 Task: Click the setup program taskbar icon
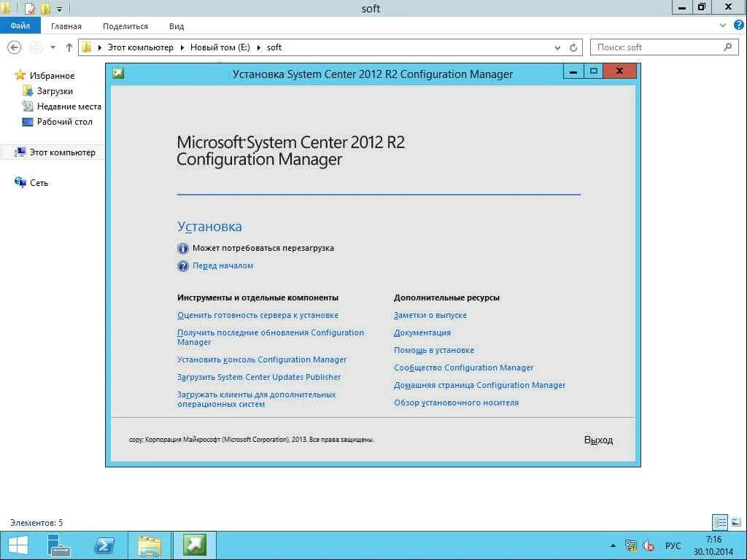195,545
